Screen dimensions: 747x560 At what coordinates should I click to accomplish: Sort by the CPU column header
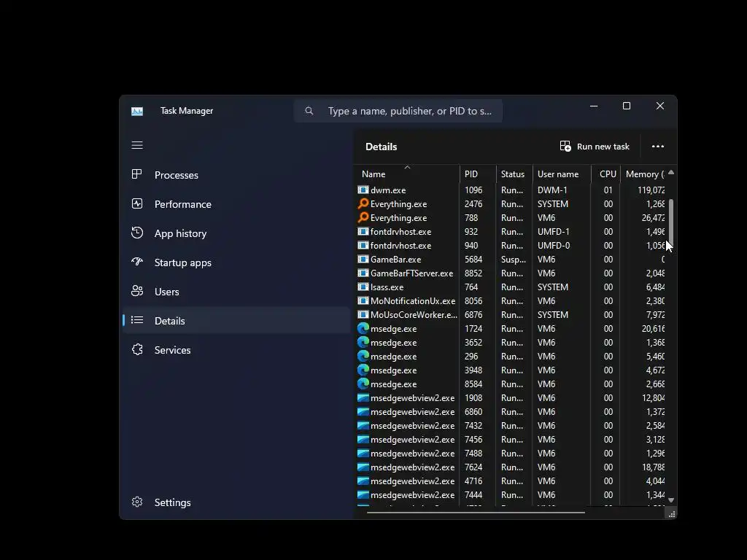pyautogui.click(x=605, y=174)
